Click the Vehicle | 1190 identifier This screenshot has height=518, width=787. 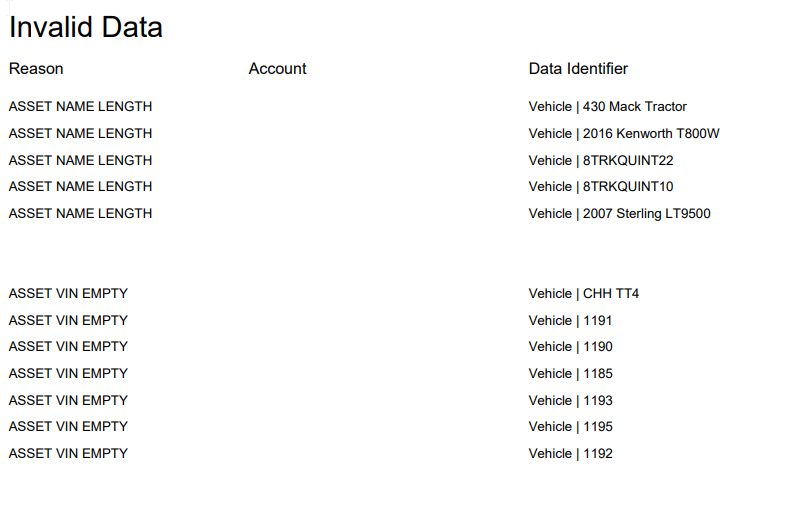[x=571, y=347]
